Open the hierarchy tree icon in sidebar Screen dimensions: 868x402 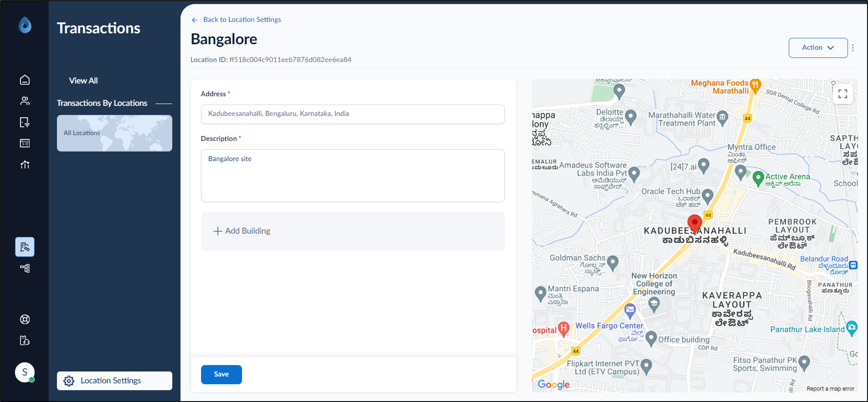click(x=25, y=268)
